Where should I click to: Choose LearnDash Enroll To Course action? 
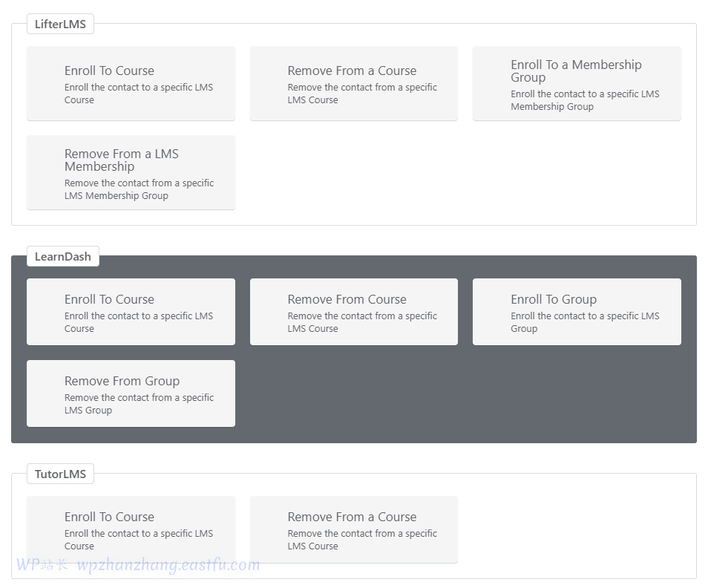131,312
